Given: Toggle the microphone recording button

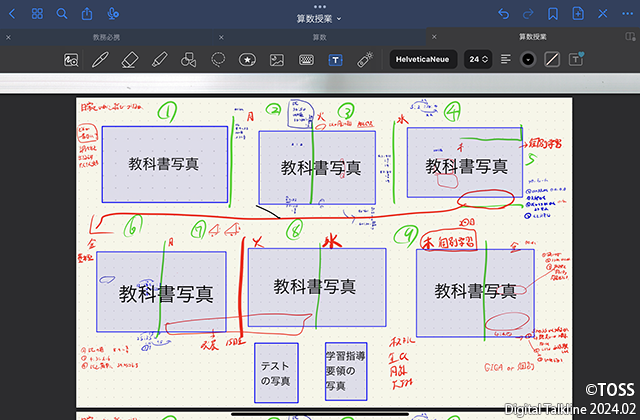Looking at the screenshot, I should click(113, 14).
